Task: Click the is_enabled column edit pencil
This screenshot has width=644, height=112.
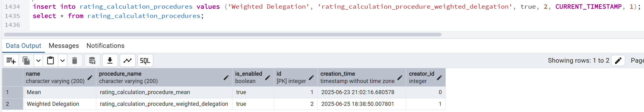Action: (x=268, y=78)
